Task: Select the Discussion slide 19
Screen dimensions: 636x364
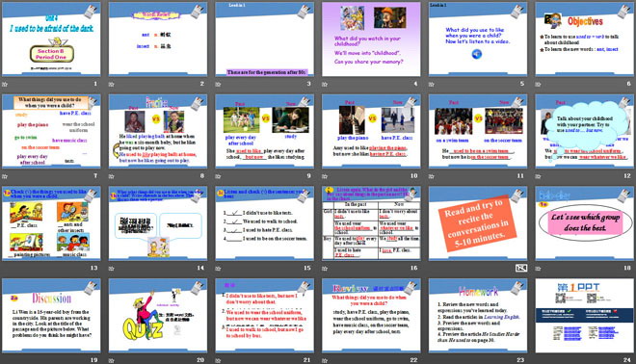Action: (x=51, y=315)
